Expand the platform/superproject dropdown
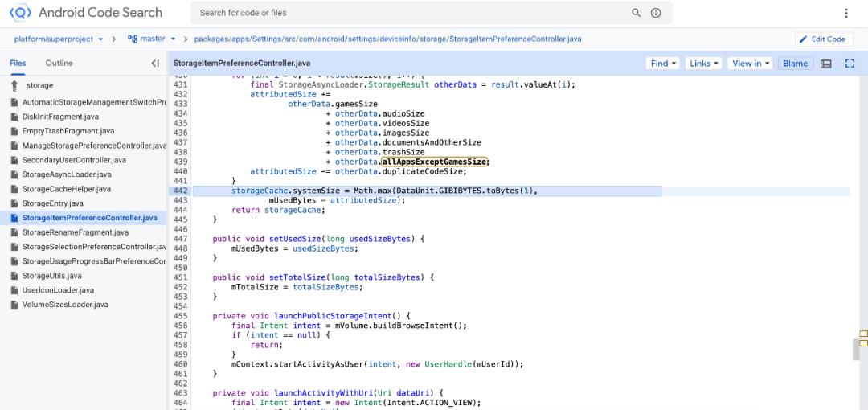The image size is (868, 410). tap(59, 39)
